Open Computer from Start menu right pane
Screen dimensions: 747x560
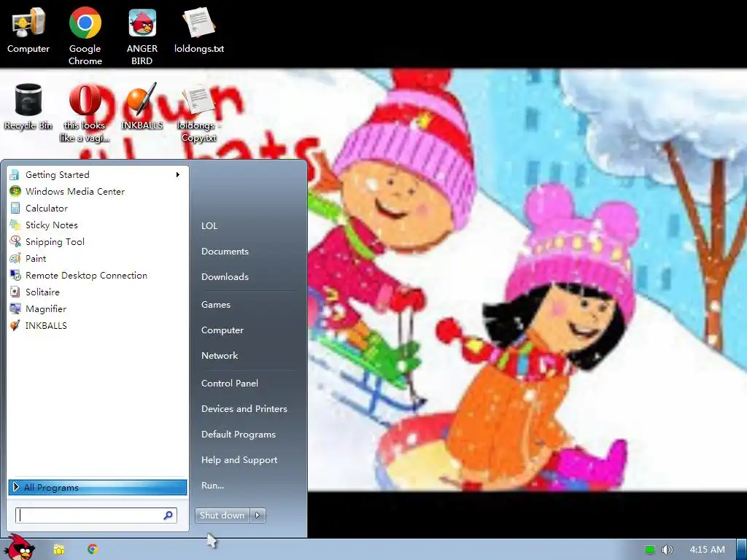tap(222, 330)
